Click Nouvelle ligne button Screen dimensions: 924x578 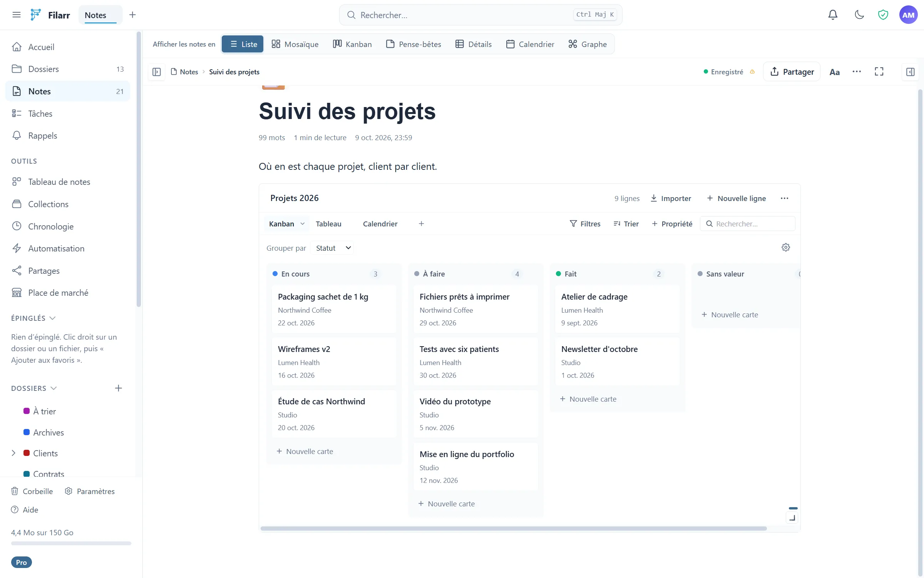(x=737, y=198)
